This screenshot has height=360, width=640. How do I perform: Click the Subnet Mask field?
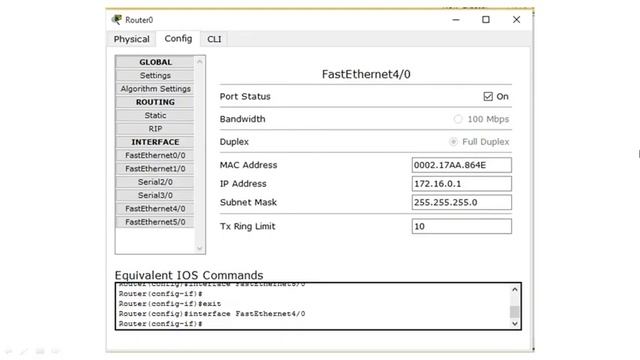(x=461, y=202)
